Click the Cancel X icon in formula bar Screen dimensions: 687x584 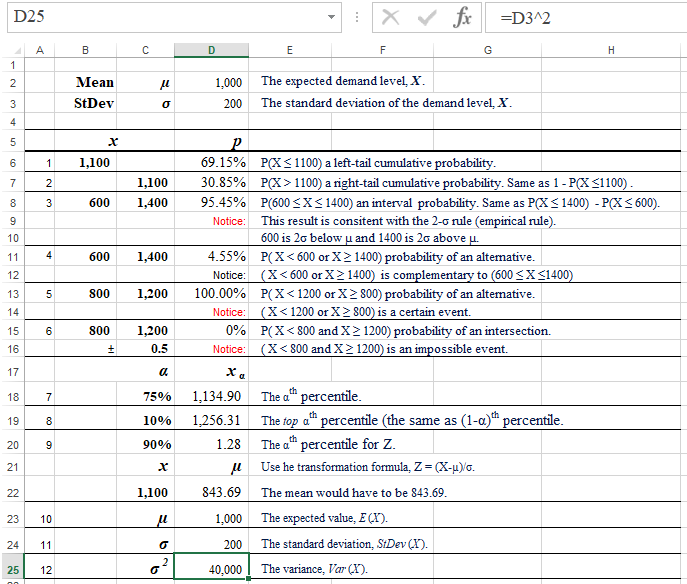pos(391,19)
